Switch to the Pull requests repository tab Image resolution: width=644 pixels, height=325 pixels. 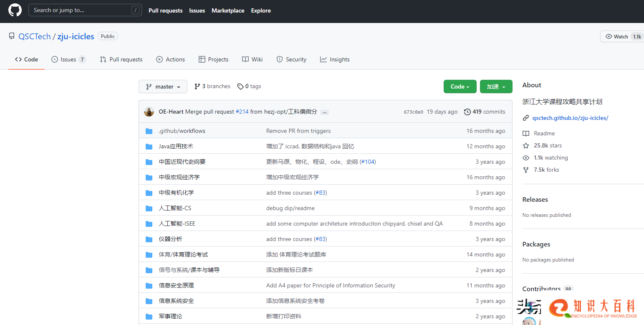click(x=121, y=59)
